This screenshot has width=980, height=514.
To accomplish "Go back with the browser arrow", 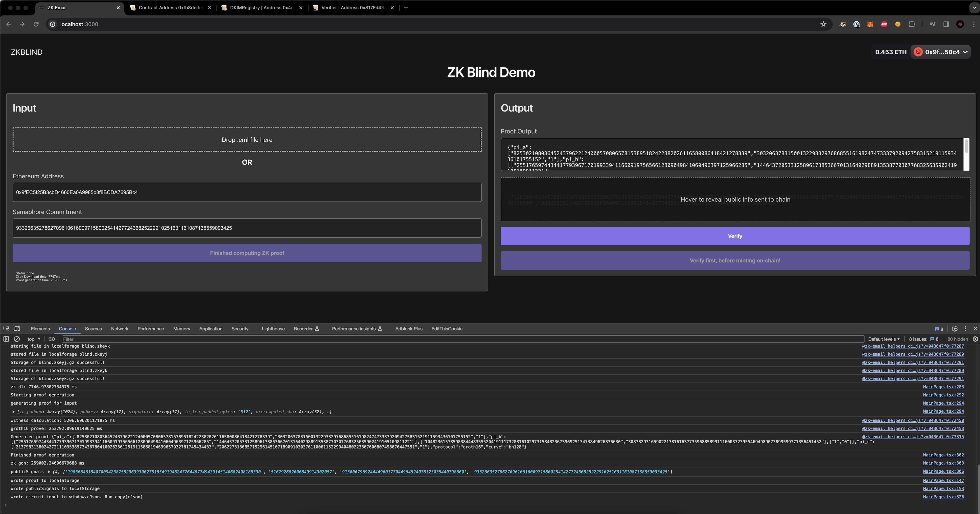I will [8, 24].
